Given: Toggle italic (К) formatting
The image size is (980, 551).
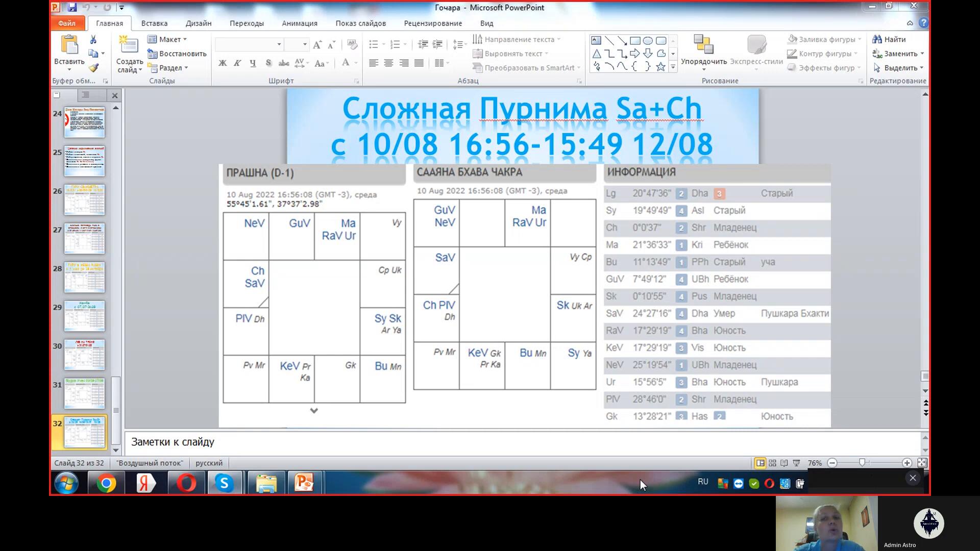Looking at the screenshot, I should click(x=237, y=63).
